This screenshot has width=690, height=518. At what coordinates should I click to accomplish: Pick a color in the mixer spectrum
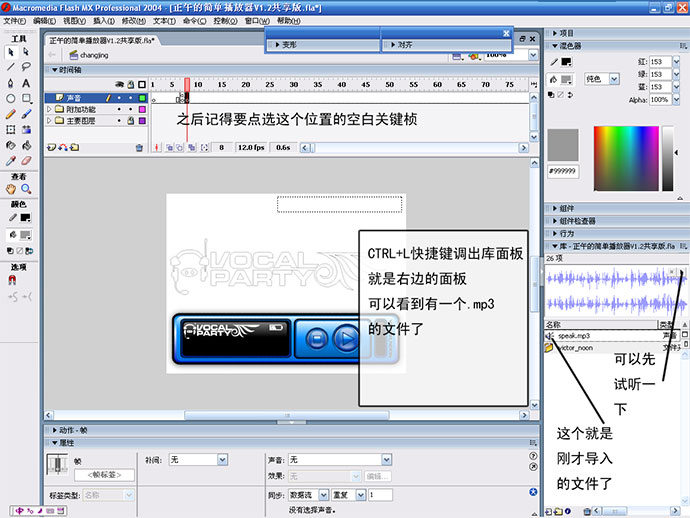tap(626, 158)
